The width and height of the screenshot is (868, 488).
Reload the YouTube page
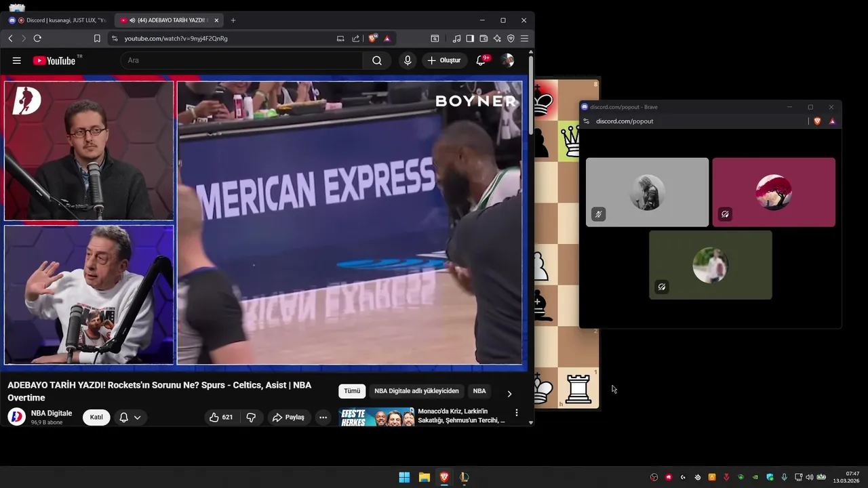coord(37,39)
